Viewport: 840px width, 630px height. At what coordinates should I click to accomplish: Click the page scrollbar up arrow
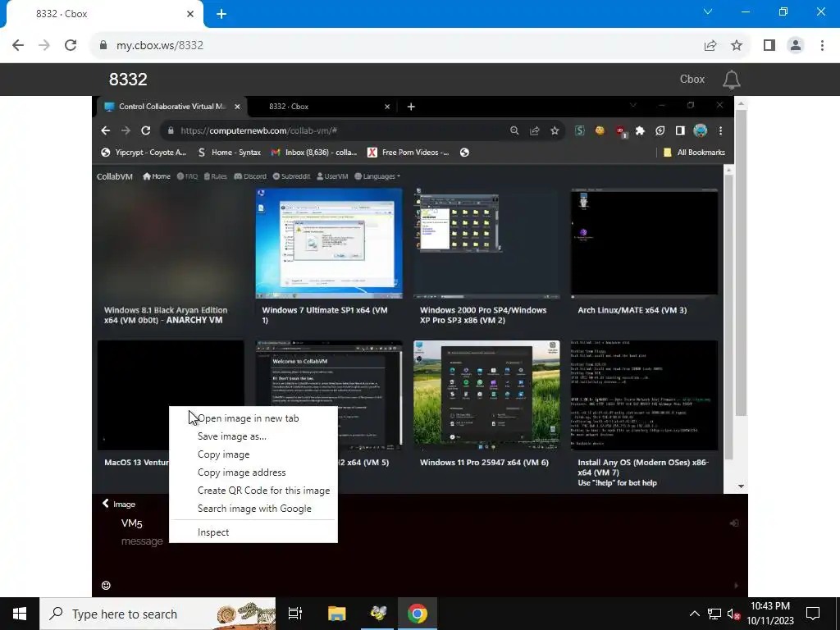[742, 103]
